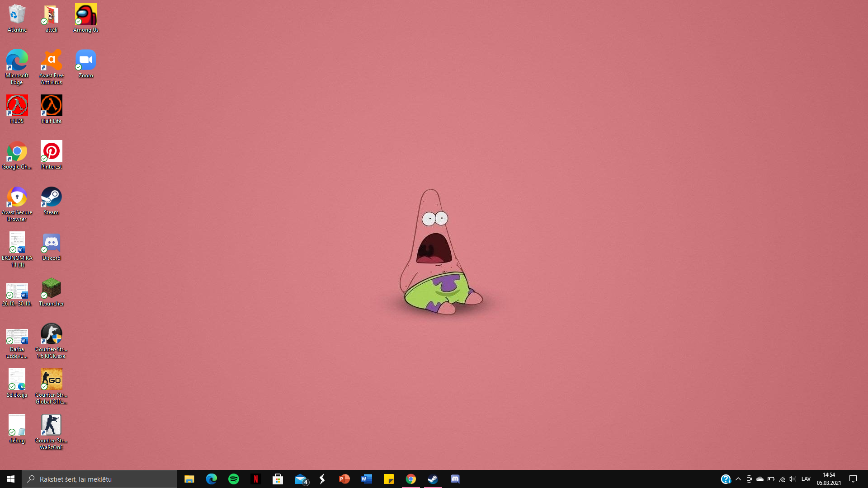Click the Meet Now camera tray icon
The width and height of the screenshot is (868, 488).
pyautogui.click(x=749, y=479)
